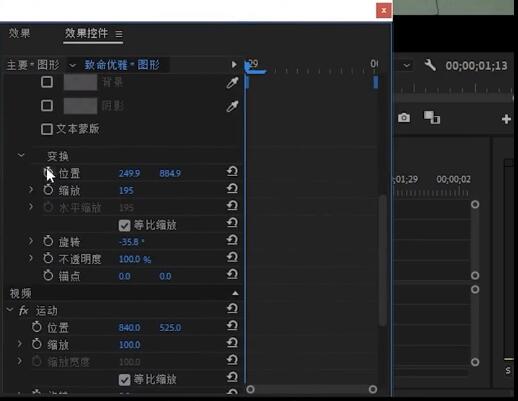Image resolution: width=518 pixels, height=401 pixels.
Task: Reset the 不透明度 parameter
Action: click(x=232, y=257)
